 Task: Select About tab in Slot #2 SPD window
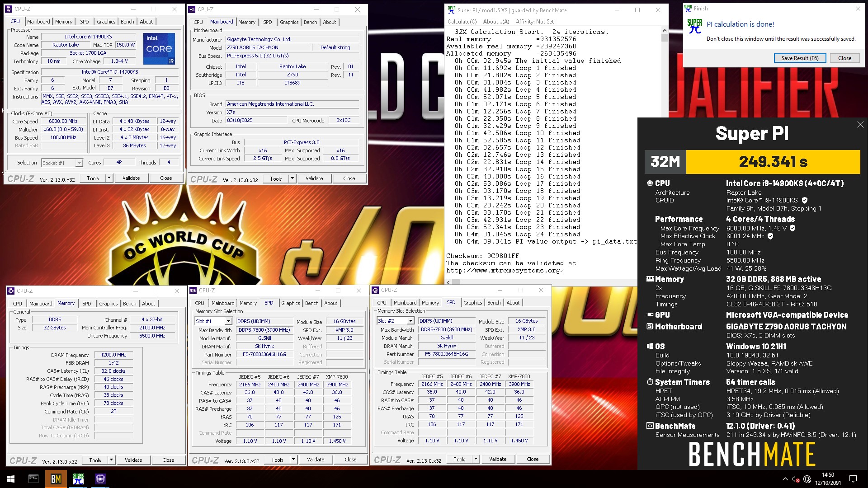pyautogui.click(x=513, y=303)
